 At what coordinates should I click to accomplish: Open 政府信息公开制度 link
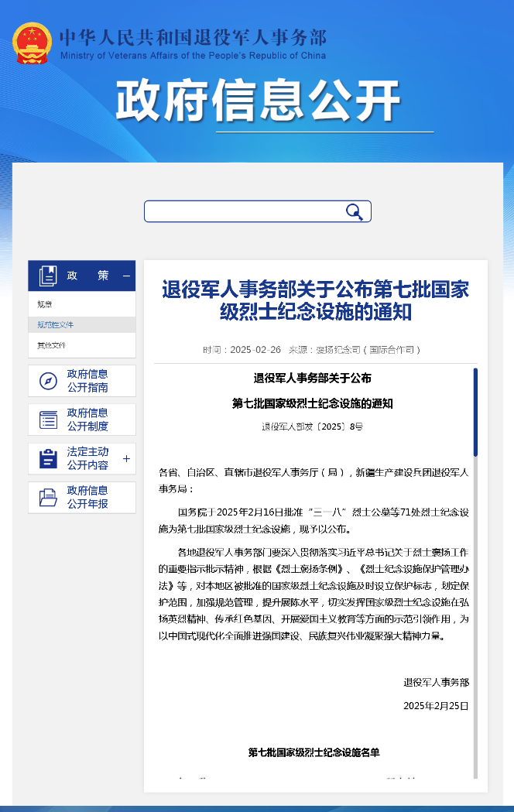(x=87, y=420)
